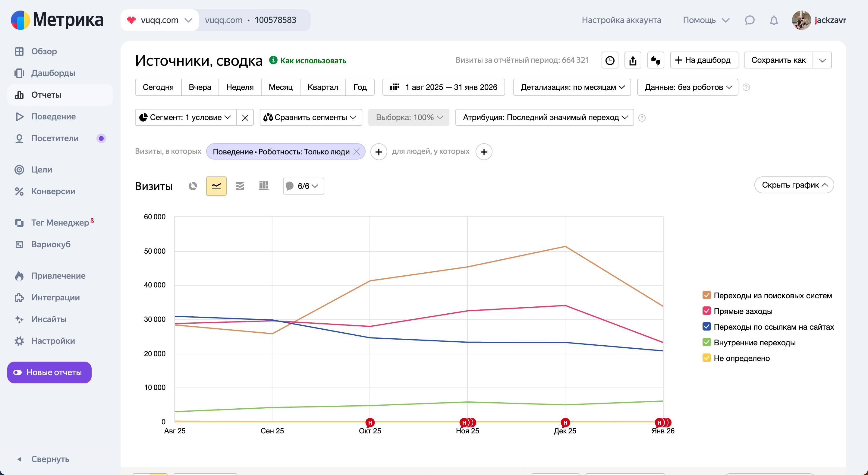Viewport: 868px width, 475px height.
Task: Expand Детализация: по месяцам dropdown
Action: coord(571,87)
